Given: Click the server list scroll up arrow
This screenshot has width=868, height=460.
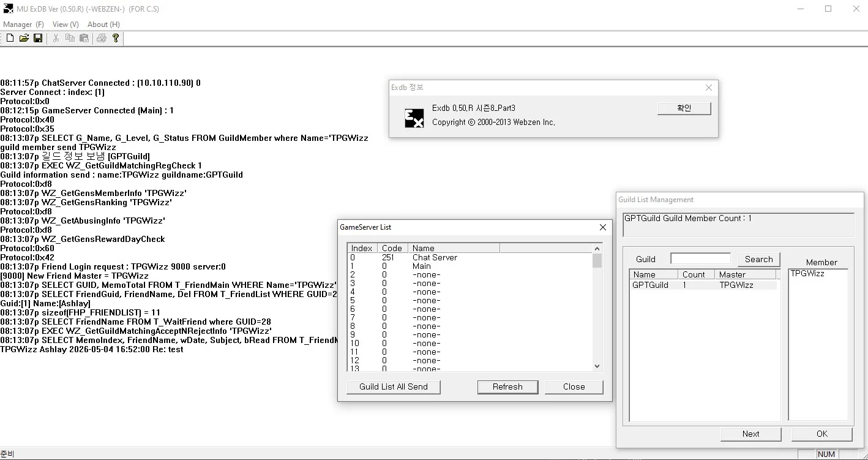Looking at the screenshot, I should [x=597, y=248].
